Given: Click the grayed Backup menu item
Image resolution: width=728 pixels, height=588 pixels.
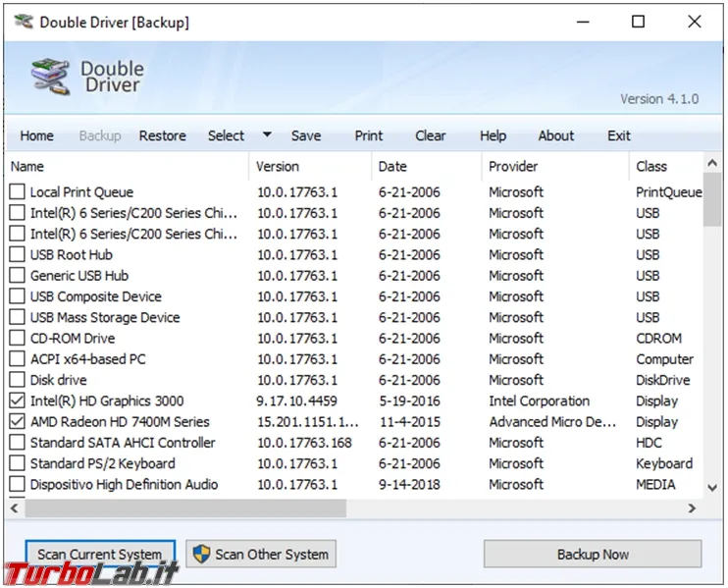Looking at the screenshot, I should coord(100,135).
